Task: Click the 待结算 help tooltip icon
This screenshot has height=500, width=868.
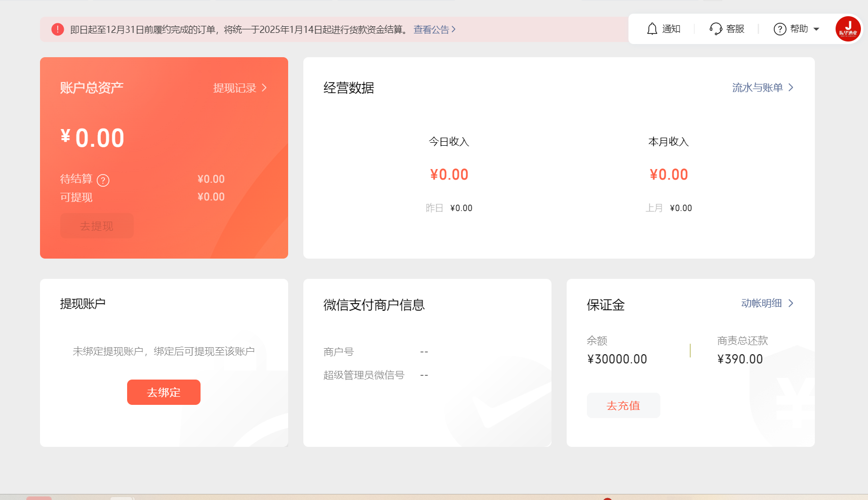Action: [x=103, y=180]
